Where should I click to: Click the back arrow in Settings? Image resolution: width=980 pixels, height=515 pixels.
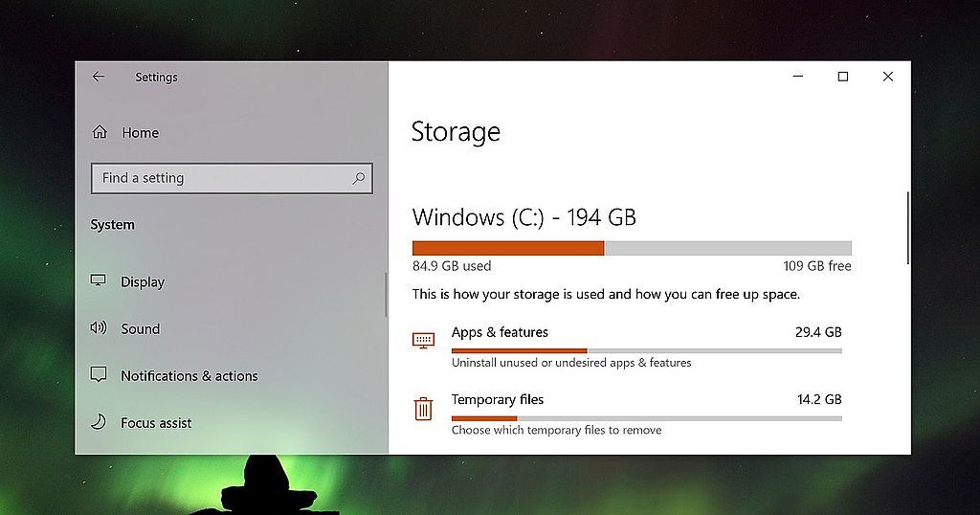tap(99, 77)
